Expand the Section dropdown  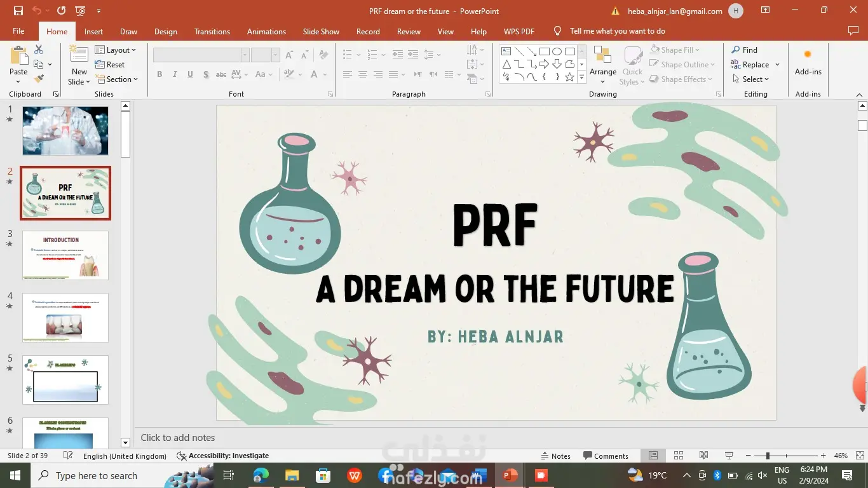(x=116, y=79)
